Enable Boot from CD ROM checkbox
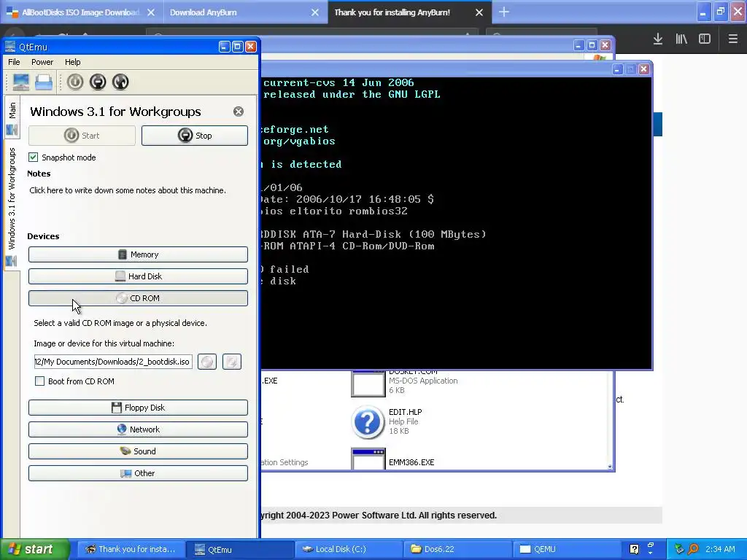 pos(40,381)
